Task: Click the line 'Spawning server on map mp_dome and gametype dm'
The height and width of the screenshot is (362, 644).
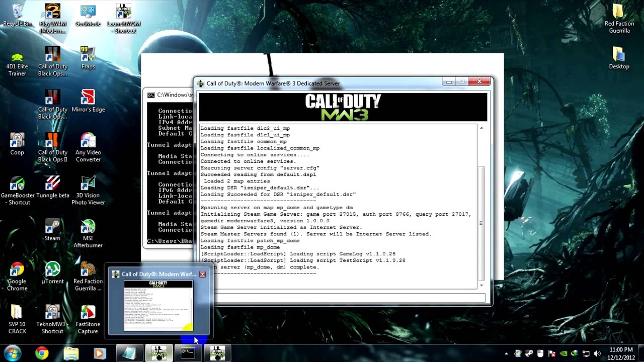Action: point(277,207)
